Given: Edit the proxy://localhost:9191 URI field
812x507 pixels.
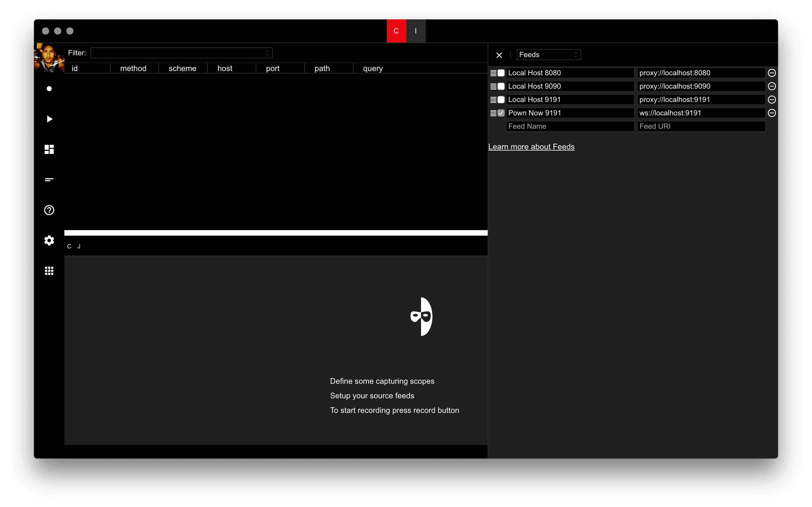Looking at the screenshot, I should click(701, 100).
